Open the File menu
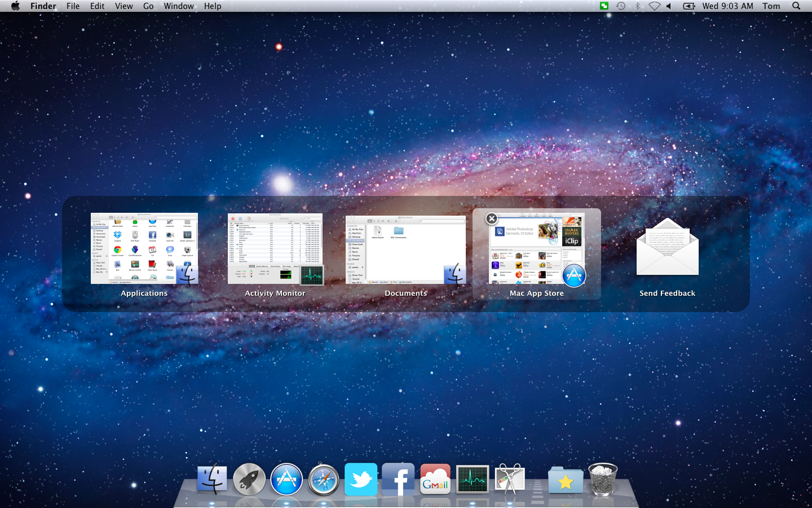 (x=73, y=6)
